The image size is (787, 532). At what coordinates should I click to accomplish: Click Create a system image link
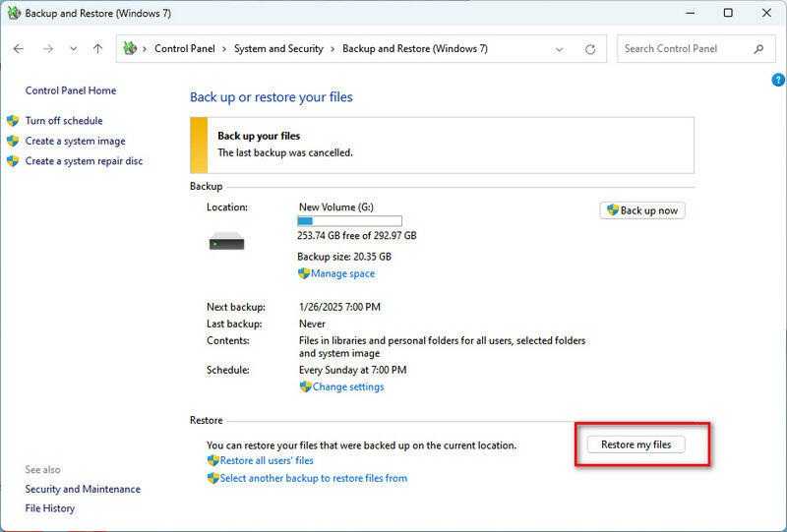[75, 141]
